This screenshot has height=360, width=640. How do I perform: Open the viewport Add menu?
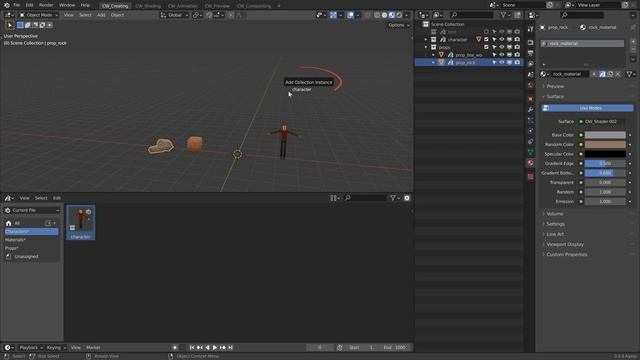[x=101, y=15]
